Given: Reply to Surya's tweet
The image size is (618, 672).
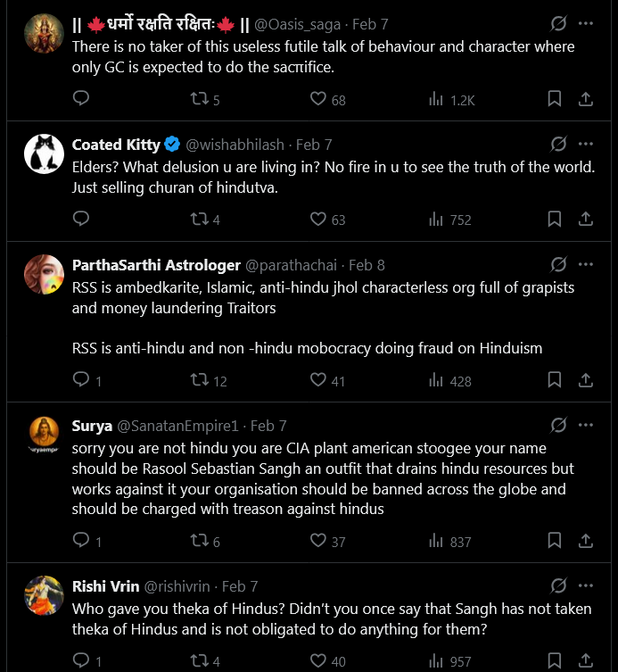Looking at the screenshot, I should point(80,541).
